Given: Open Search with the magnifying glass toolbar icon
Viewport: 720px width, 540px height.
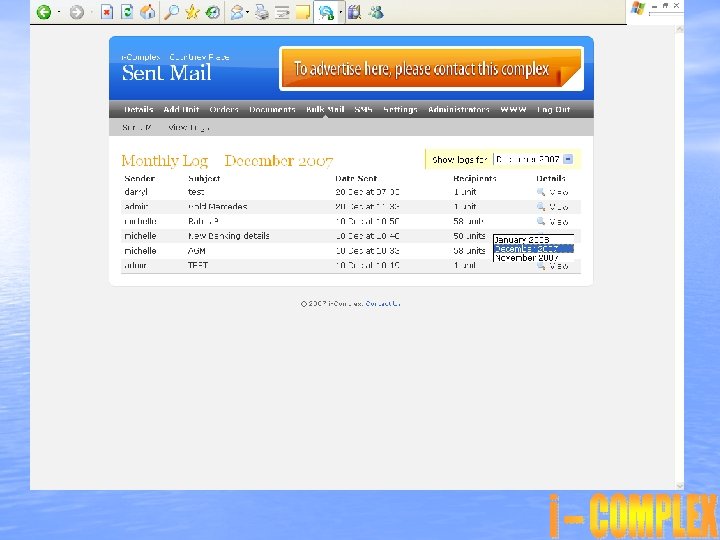Looking at the screenshot, I should click(172, 12).
